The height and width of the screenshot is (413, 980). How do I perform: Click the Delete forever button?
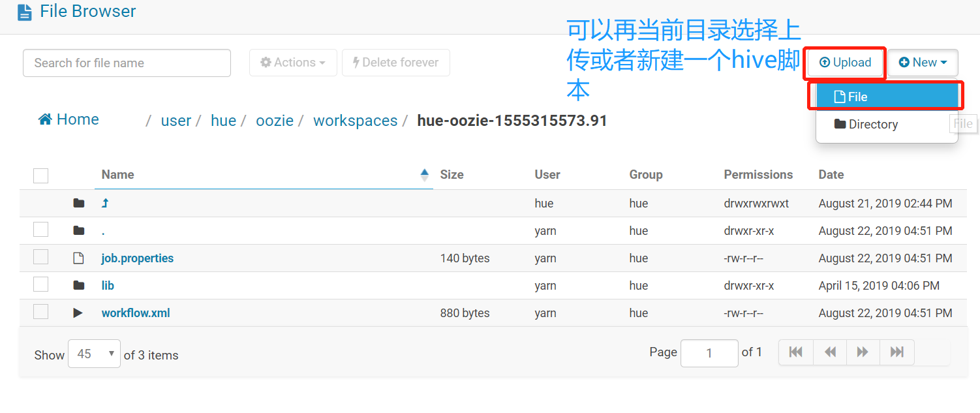(x=395, y=63)
